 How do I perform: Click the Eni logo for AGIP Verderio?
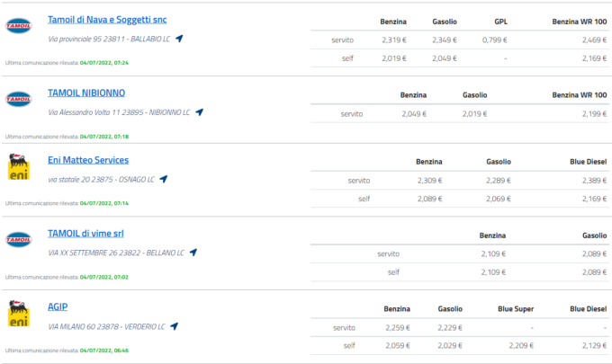click(x=19, y=314)
